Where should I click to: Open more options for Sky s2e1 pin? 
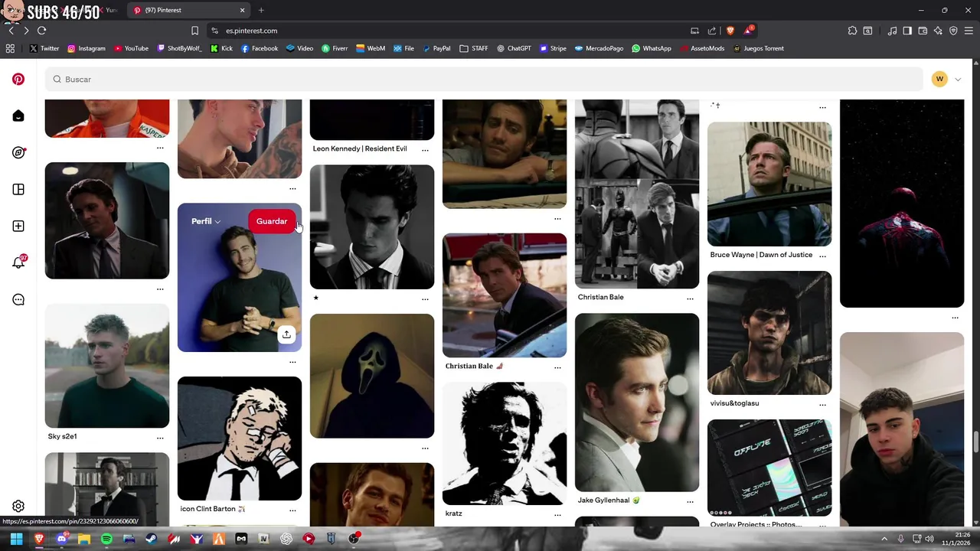tap(160, 438)
